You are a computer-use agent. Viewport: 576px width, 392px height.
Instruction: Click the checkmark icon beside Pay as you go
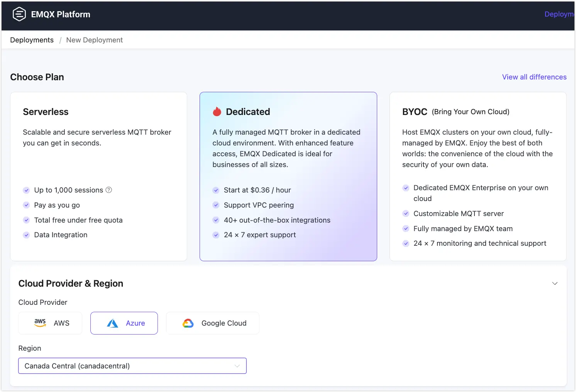coord(26,205)
